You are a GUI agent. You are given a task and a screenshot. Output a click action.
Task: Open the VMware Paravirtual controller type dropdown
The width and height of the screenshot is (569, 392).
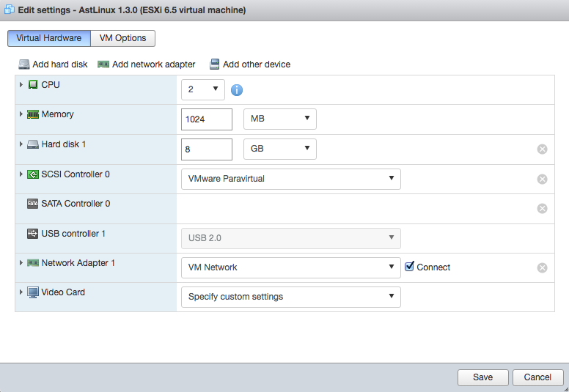click(291, 179)
